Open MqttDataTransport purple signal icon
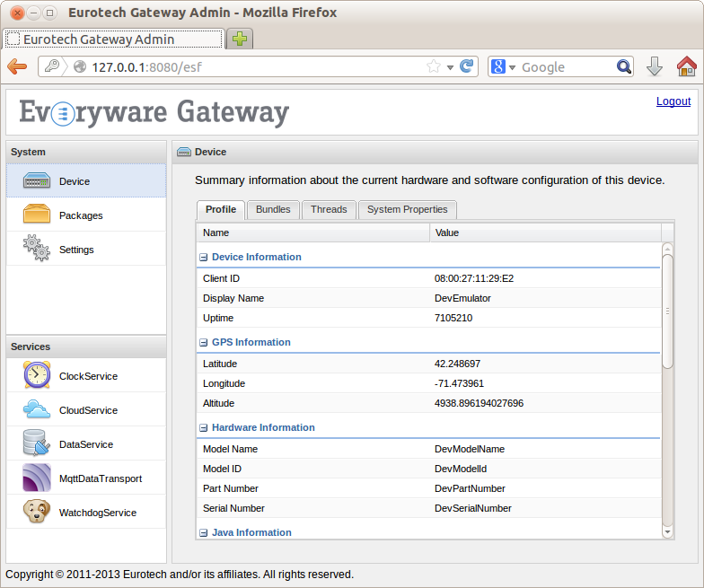This screenshot has width=704, height=588. (37, 478)
